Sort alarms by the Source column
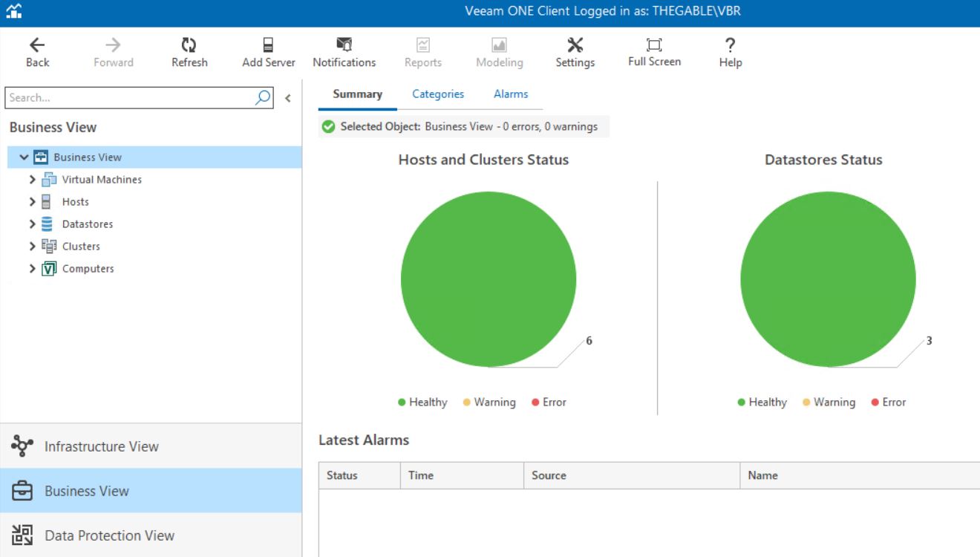 (x=632, y=475)
